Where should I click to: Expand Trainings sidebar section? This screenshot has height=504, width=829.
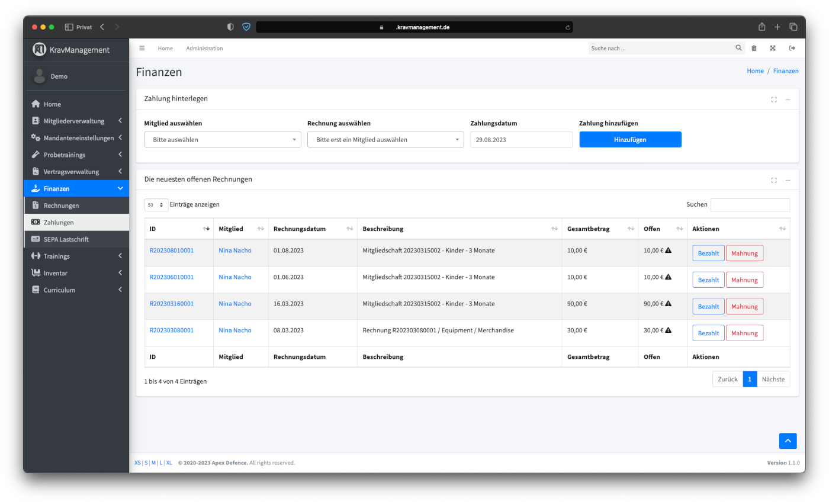[77, 256]
